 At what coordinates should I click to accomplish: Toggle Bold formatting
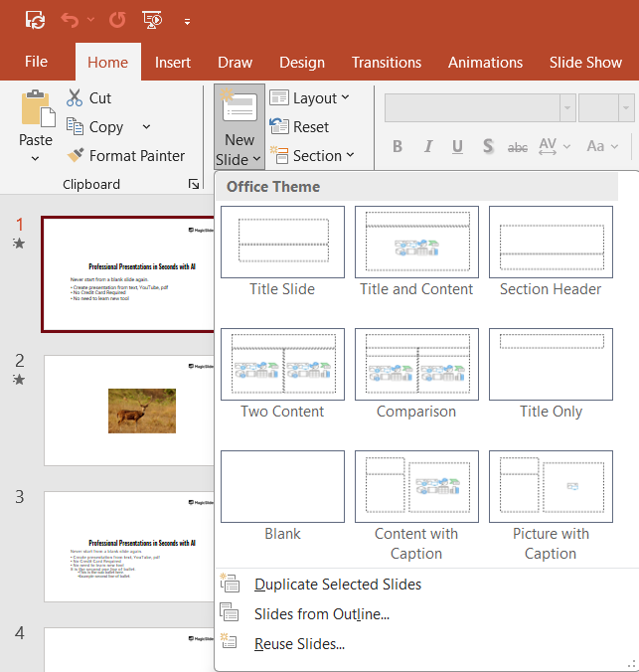398,147
